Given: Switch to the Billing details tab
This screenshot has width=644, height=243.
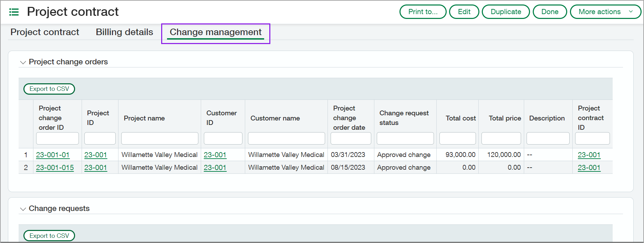Looking at the screenshot, I should coord(124,32).
